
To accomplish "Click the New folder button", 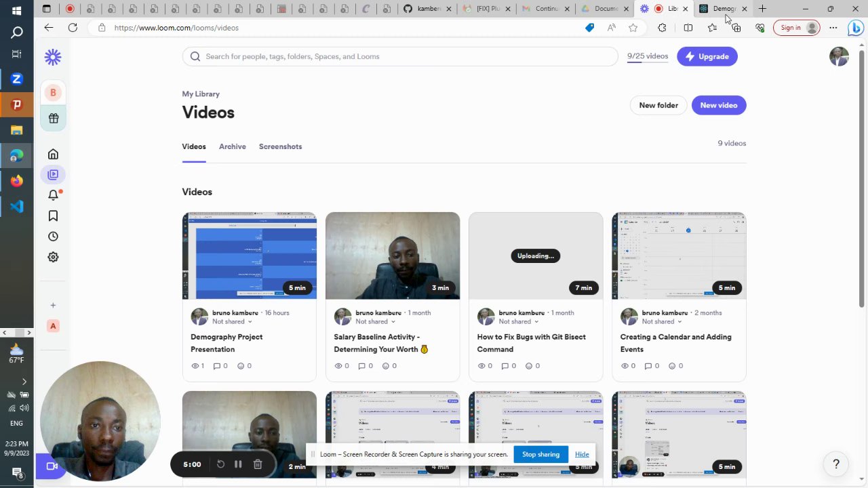I will (658, 105).
